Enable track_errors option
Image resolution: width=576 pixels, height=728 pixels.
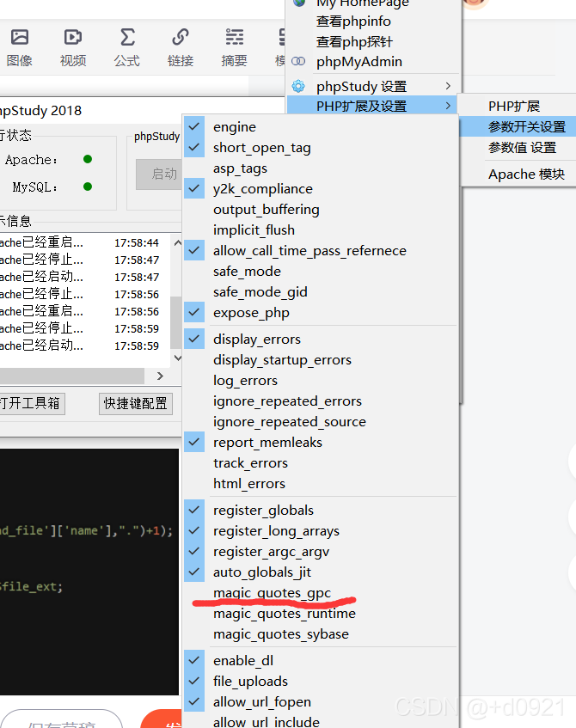321,463
